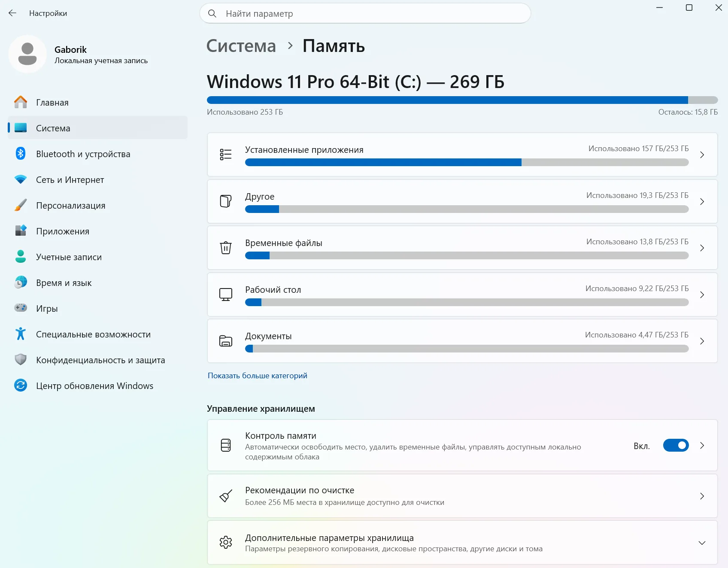Viewport: 728px width, 568px height.
Task: Click the Установленные приложения list icon
Action: [x=226, y=155]
